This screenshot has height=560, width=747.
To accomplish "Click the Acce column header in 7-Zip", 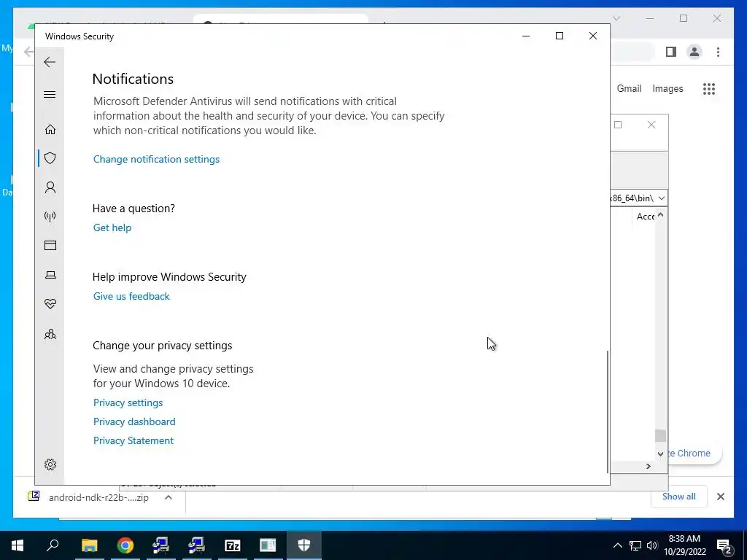I will [x=645, y=216].
